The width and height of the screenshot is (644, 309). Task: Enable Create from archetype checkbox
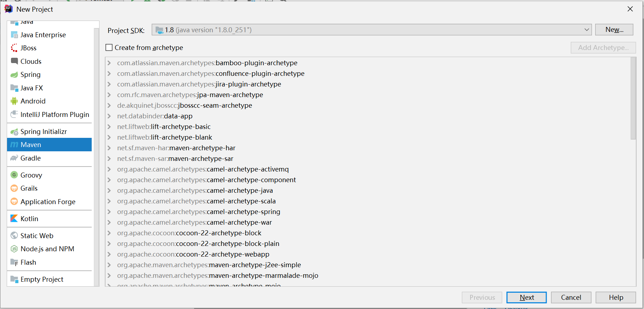109,47
